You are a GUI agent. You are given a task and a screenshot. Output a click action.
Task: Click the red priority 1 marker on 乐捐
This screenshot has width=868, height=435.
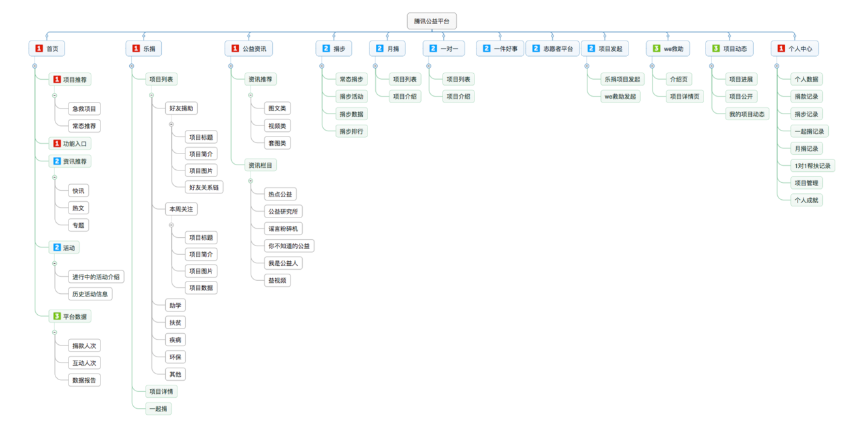[136, 48]
